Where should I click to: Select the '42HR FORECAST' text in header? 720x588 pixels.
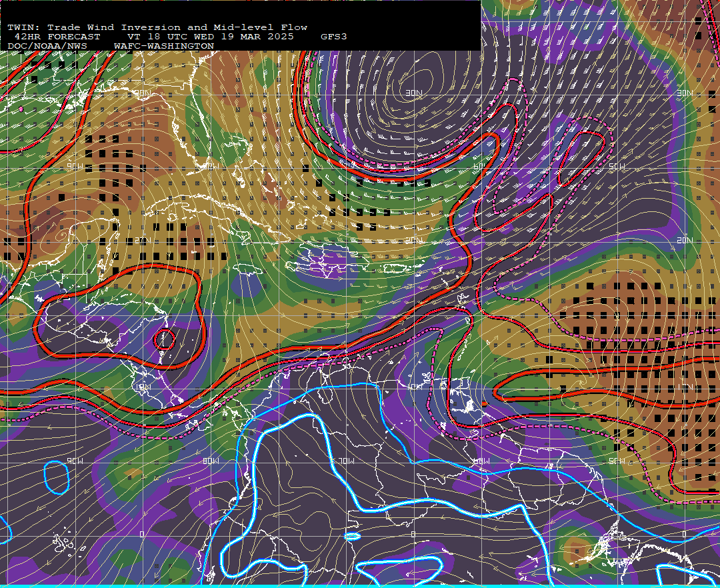coord(57,37)
